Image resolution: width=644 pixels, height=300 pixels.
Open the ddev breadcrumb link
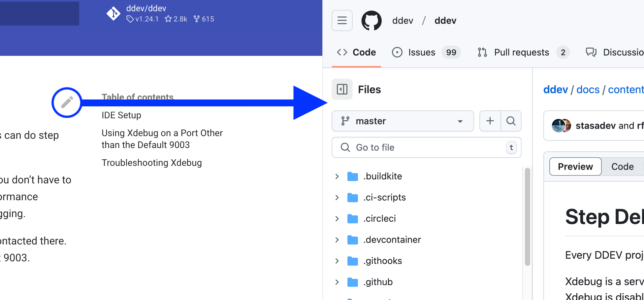tap(555, 89)
